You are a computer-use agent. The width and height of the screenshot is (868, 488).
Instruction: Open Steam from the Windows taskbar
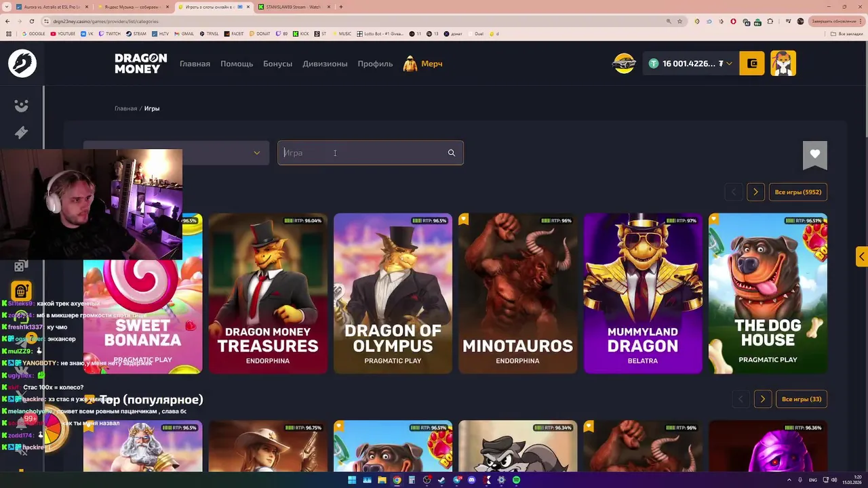click(x=441, y=480)
